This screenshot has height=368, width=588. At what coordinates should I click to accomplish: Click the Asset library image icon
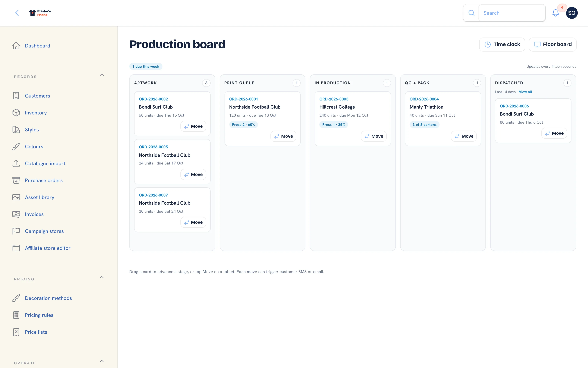16,197
